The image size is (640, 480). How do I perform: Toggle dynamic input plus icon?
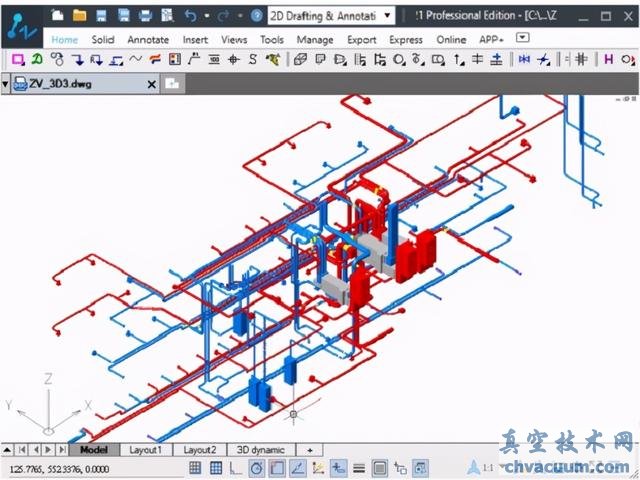pyautogui.click(x=338, y=468)
